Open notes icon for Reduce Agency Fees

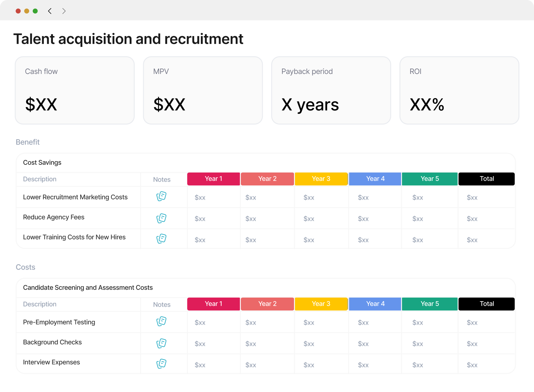click(161, 218)
